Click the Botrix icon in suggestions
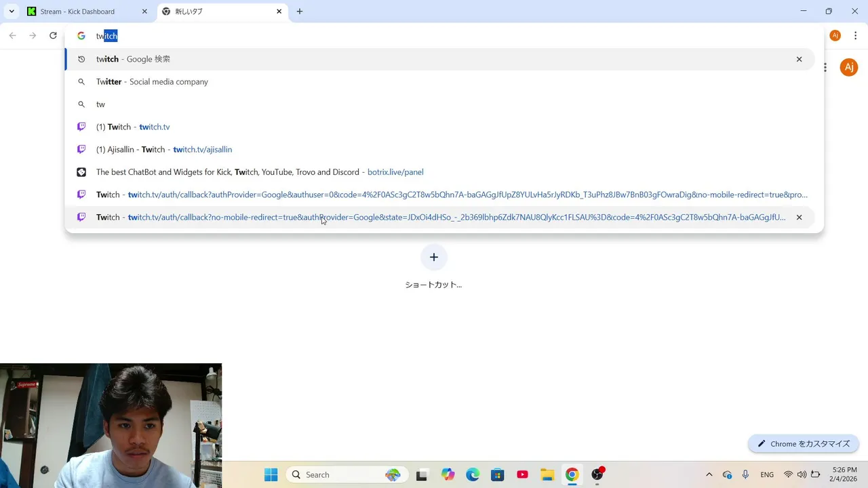The width and height of the screenshot is (868, 488). pyautogui.click(x=81, y=172)
